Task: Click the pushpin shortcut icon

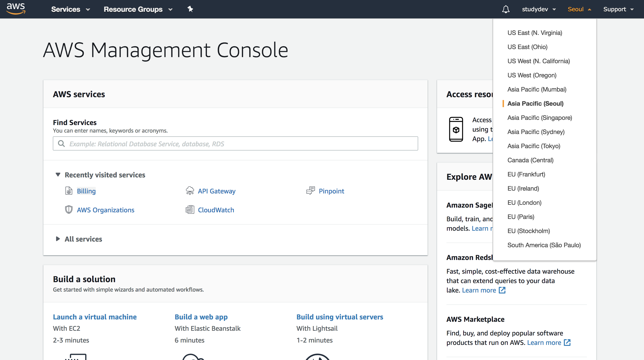Action: (190, 9)
